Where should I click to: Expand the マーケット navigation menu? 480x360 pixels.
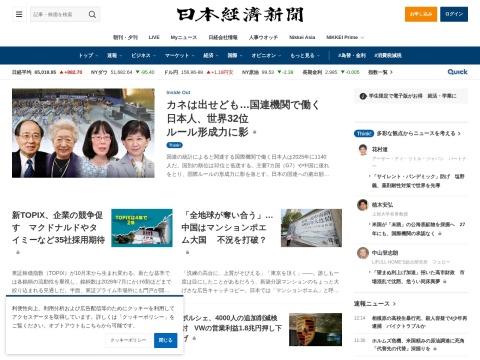(x=179, y=55)
